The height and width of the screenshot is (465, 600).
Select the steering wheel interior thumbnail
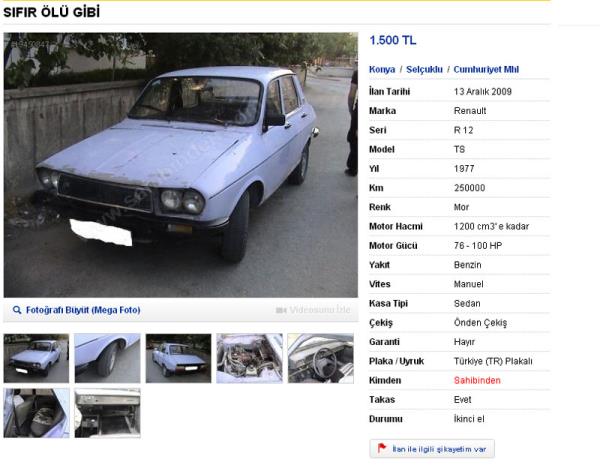coord(321,358)
